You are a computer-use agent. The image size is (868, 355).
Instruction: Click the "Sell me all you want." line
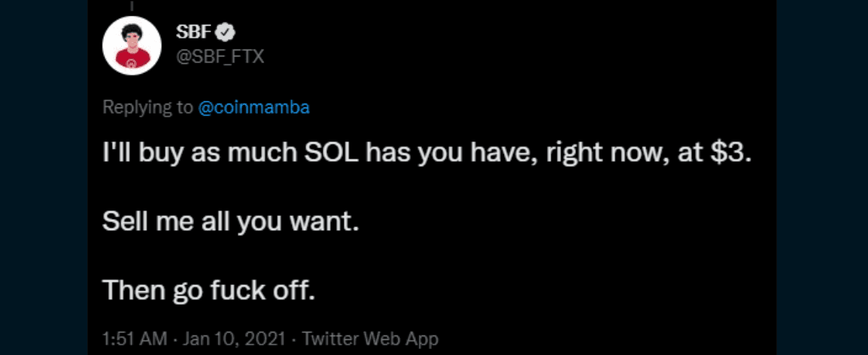click(x=227, y=223)
